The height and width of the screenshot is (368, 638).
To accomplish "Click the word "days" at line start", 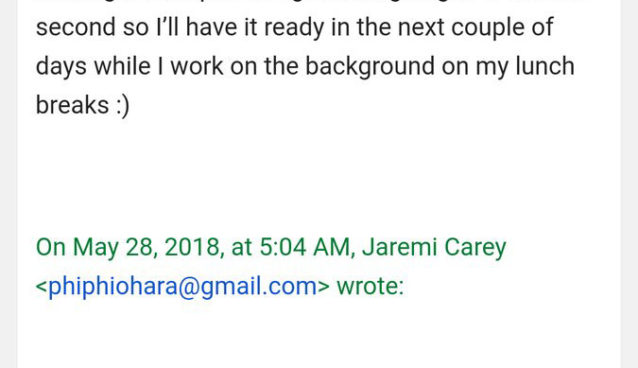I will [x=61, y=66].
